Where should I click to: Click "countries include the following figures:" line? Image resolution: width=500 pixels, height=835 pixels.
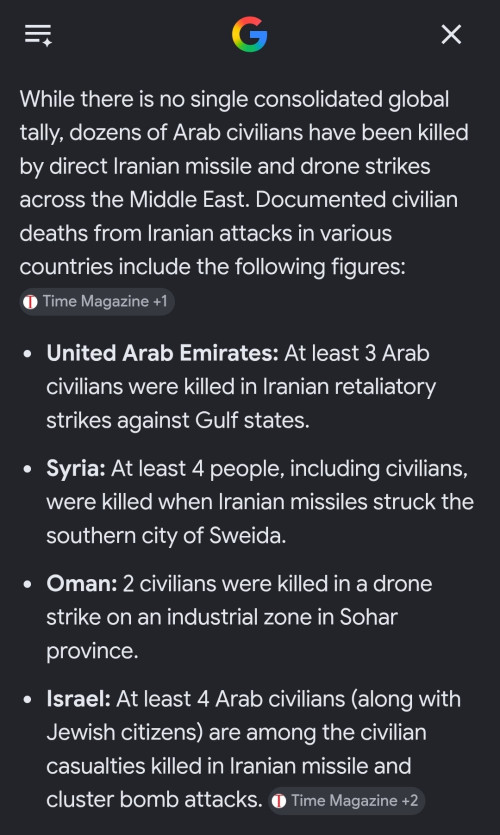click(212, 267)
